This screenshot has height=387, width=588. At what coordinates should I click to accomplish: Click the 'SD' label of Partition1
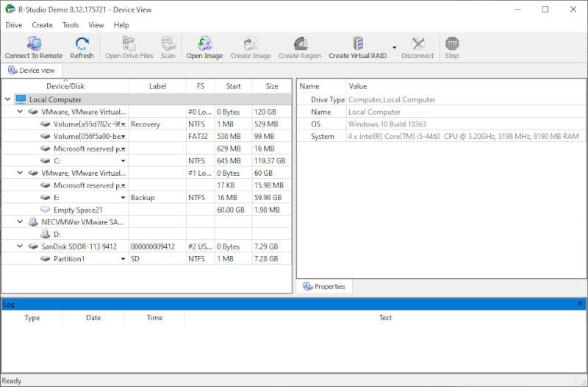coord(135,259)
